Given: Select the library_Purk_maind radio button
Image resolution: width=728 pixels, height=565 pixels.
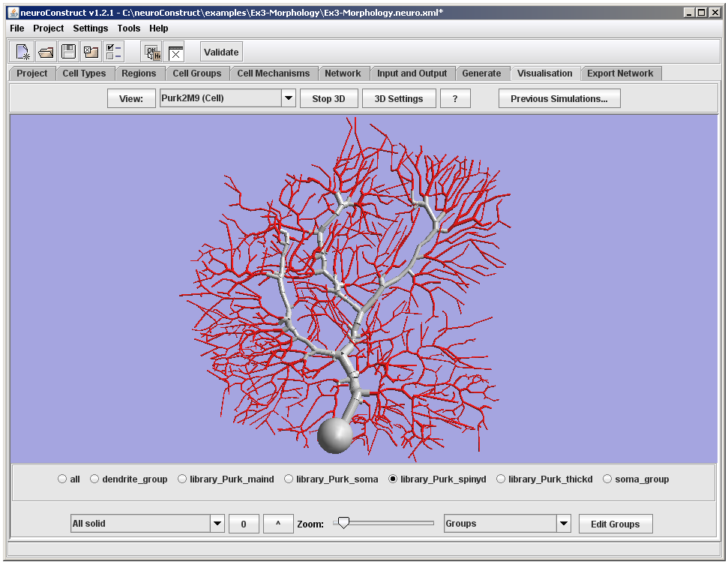Looking at the screenshot, I should click(x=182, y=479).
